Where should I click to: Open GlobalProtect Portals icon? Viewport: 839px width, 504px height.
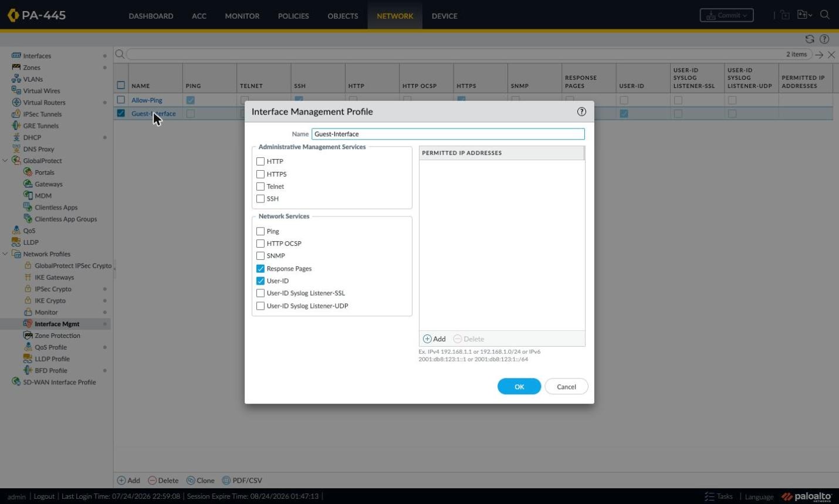coord(28,172)
